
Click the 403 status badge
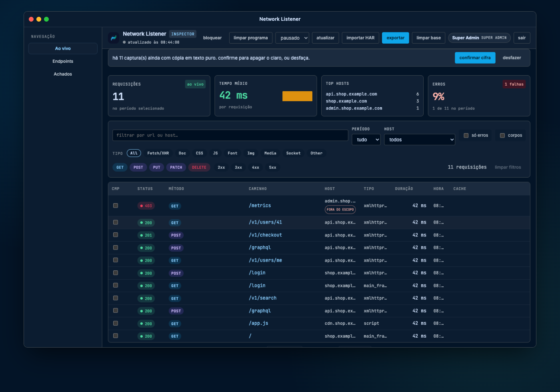[x=146, y=206]
